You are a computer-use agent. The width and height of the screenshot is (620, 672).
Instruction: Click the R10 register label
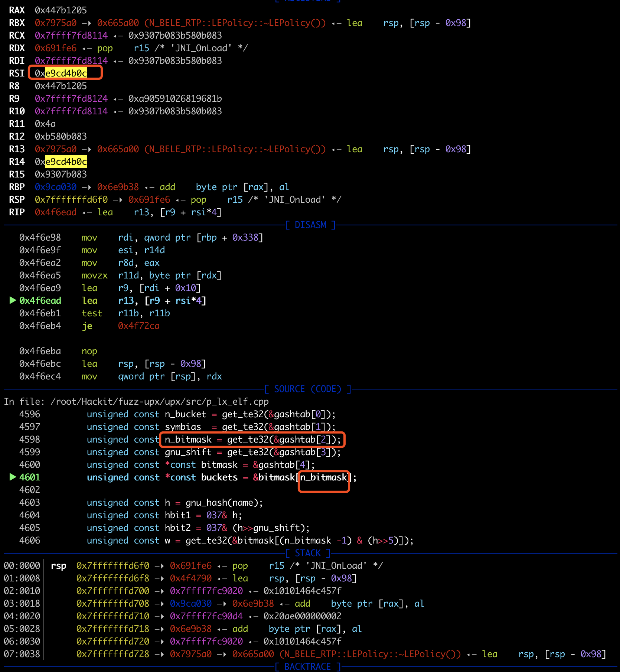tap(17, 111)
